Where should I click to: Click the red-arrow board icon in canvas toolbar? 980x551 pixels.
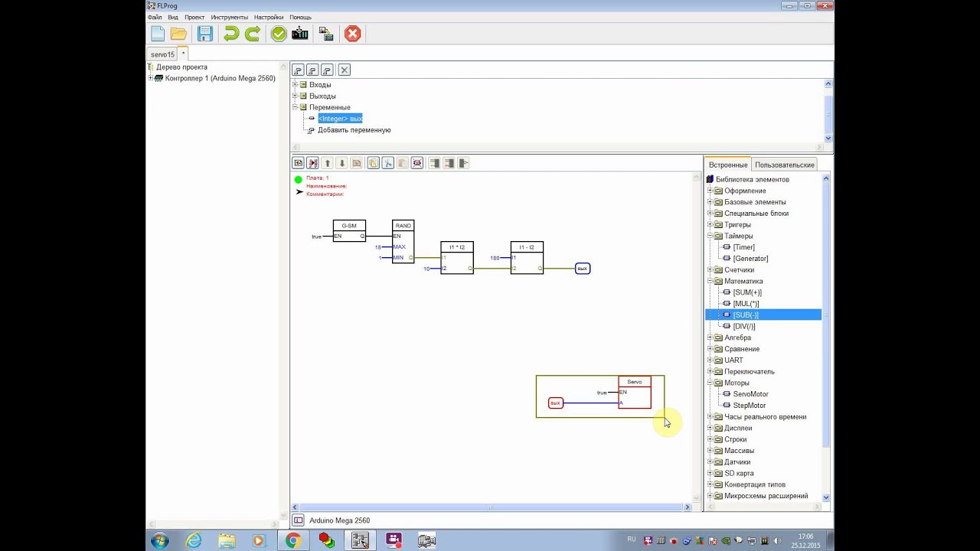click(312, 163)
